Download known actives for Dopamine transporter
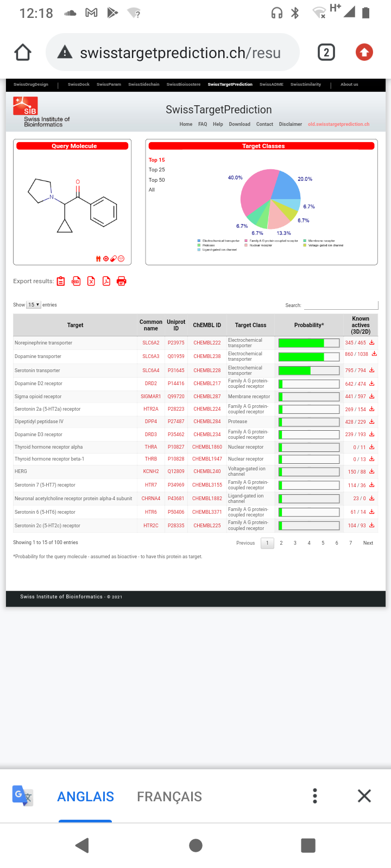This screenshot has width=391, height=868. click(374, 354)
